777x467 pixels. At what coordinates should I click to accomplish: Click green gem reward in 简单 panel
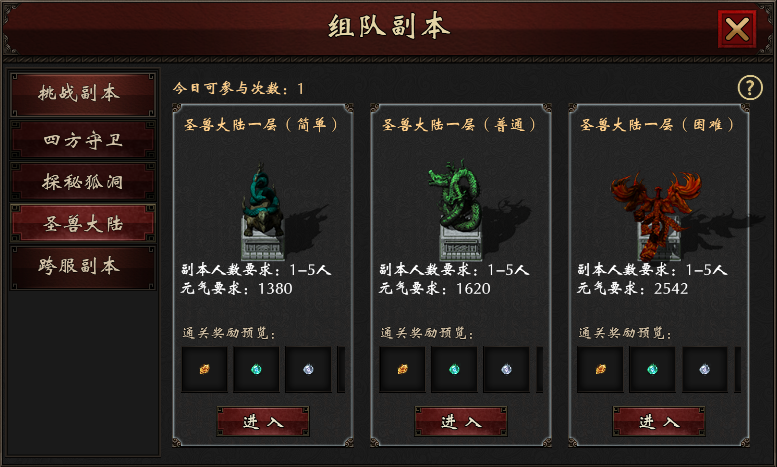click(256, 369)
